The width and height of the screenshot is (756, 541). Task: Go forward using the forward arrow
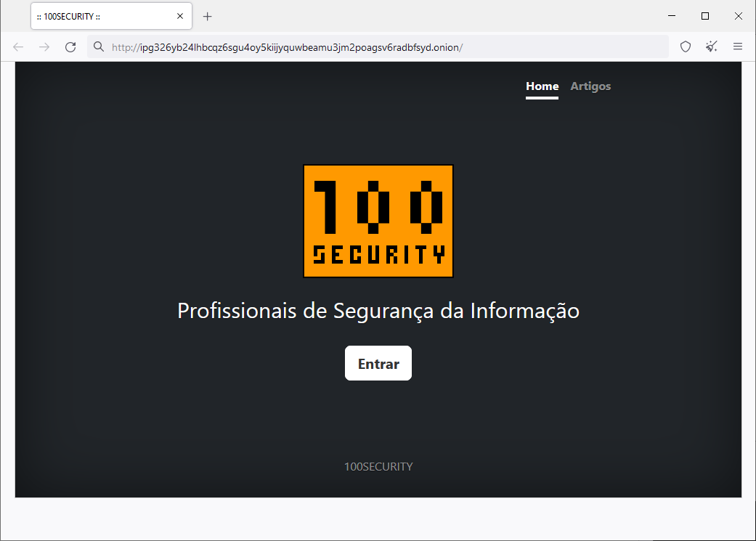point(44,46)
